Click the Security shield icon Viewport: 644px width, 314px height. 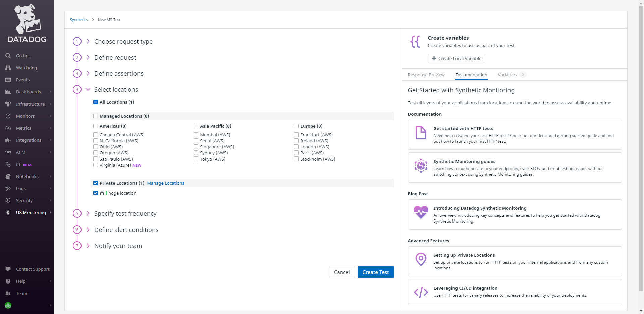8,200
